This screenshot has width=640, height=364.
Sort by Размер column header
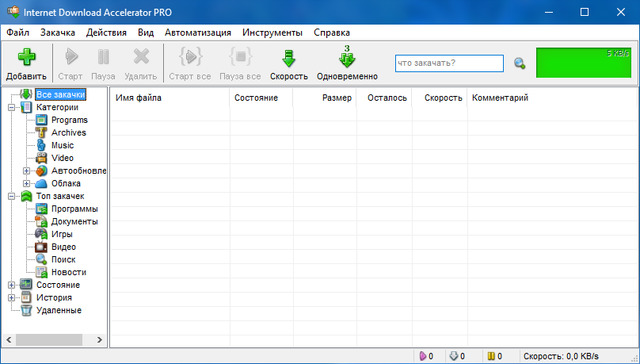(x=325, y=98)
